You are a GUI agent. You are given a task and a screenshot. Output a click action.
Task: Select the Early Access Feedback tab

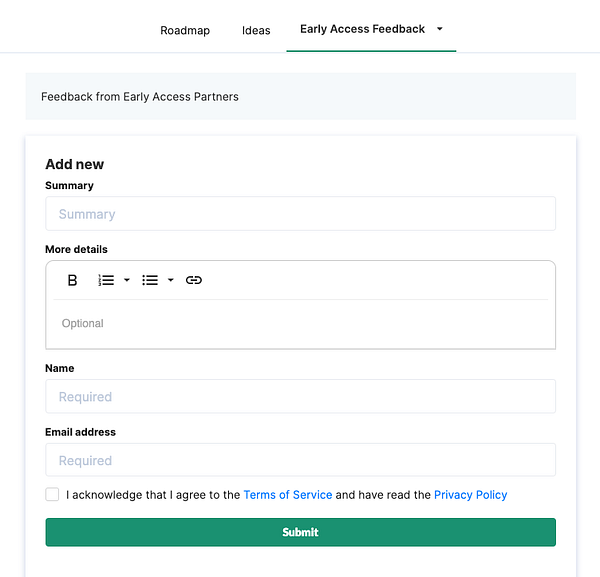tap(362, 29)
